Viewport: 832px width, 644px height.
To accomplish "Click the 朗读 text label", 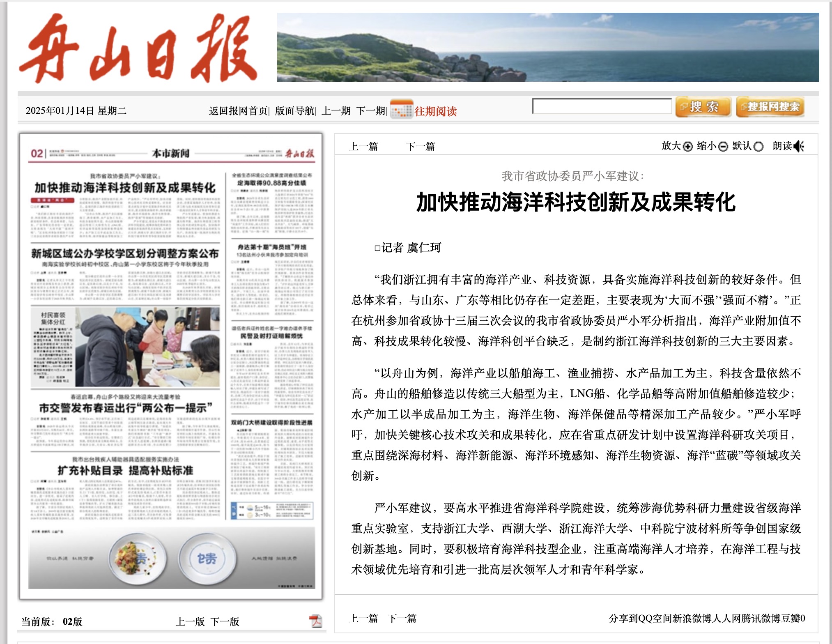I will coord(782,146).
